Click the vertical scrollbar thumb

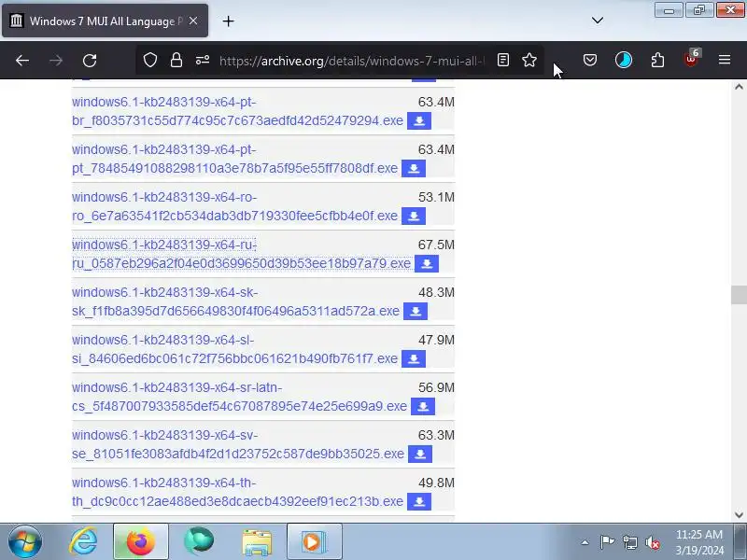click(739, 295)
